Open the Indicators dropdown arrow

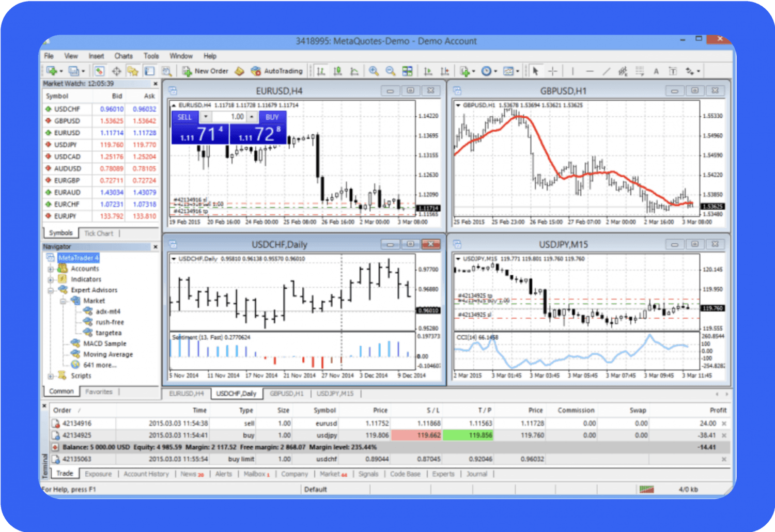click(474, 71)
